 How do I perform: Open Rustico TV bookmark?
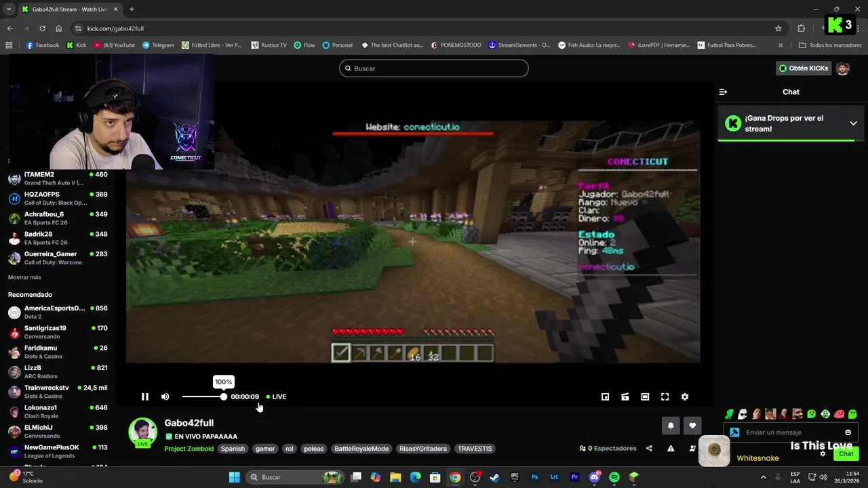pyautogui.click(x=269, y=45)
